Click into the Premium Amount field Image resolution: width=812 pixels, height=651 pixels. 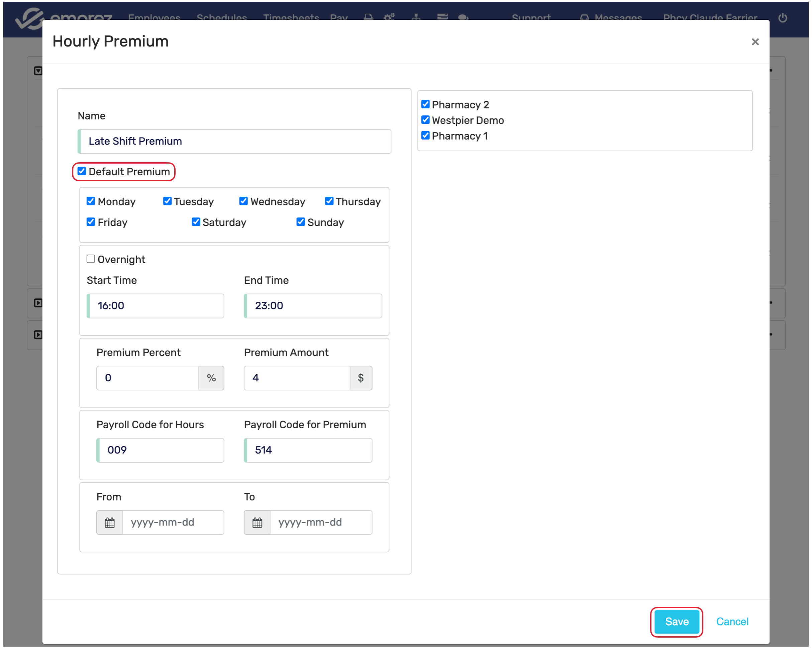(x=297, y=378)
